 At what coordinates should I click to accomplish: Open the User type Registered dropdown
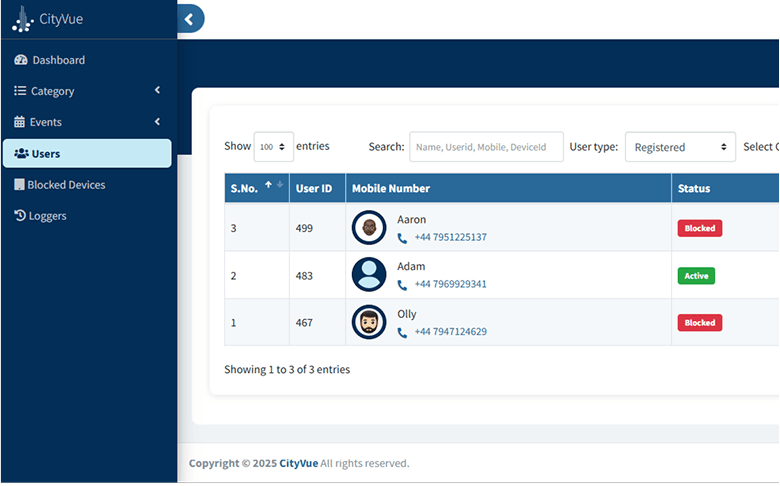click(x=680, y=147)
